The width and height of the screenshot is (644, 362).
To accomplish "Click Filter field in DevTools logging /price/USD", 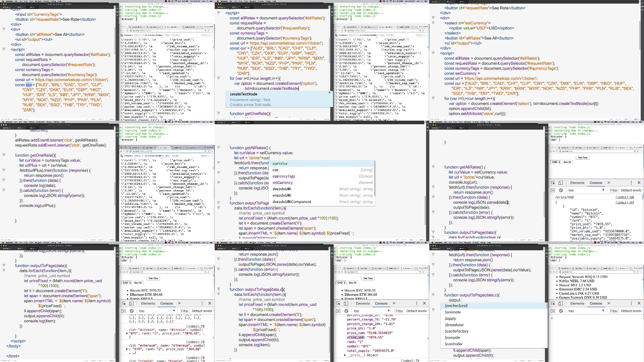I will click(614, 190).
